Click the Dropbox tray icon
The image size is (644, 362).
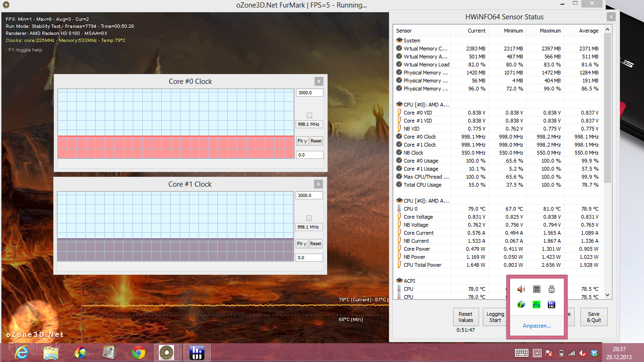[x=594, y=353]
